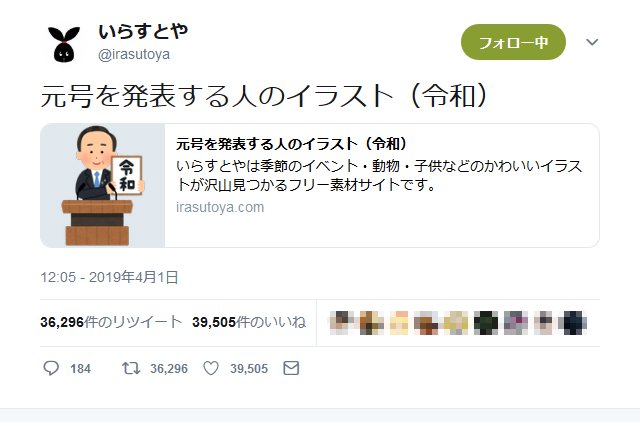640x422 pixels.
Task: Show the 39,505件のいいね list
Action: click(x=249, y=322)
